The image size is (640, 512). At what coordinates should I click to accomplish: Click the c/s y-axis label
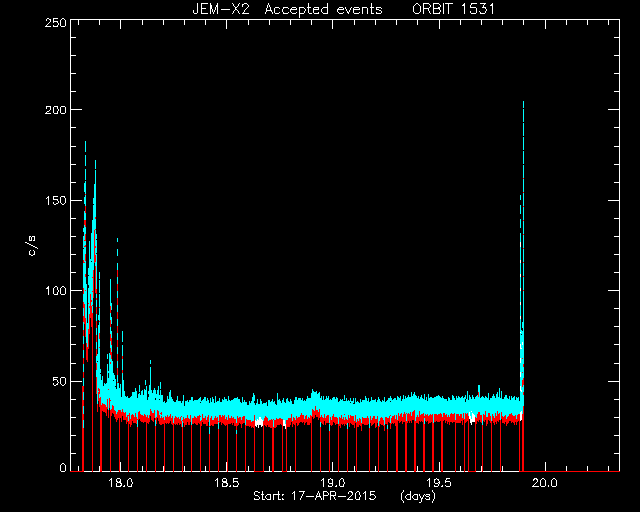(32, 246)
